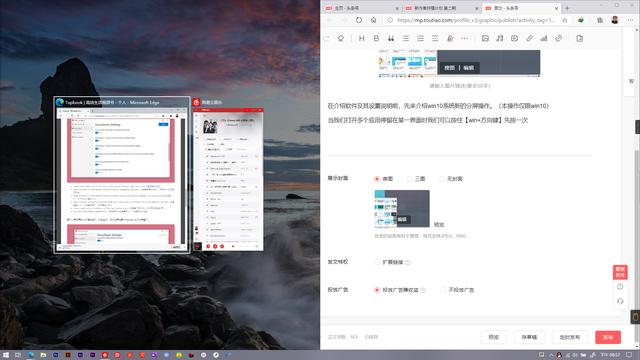Image resolution: width=640 pixels, height=360 pixels.
Task: Go to the browser home page
Action: [373, 20]
